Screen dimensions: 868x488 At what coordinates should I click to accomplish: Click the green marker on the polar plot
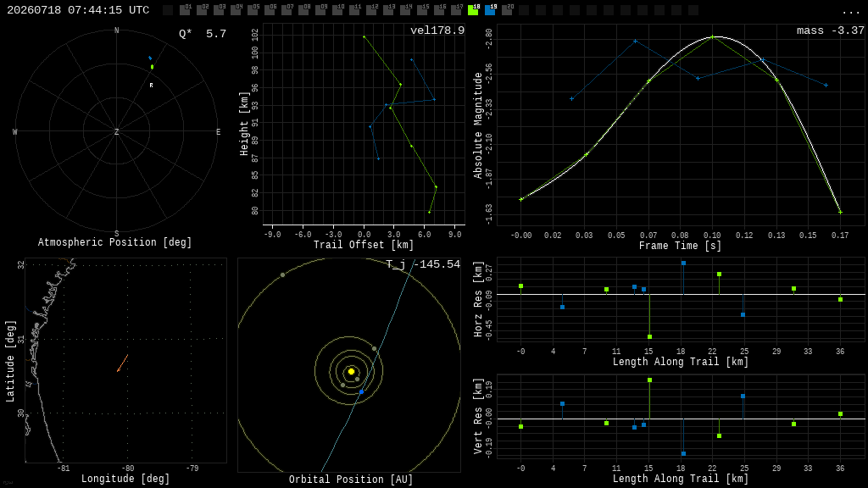tap(153, 67)
